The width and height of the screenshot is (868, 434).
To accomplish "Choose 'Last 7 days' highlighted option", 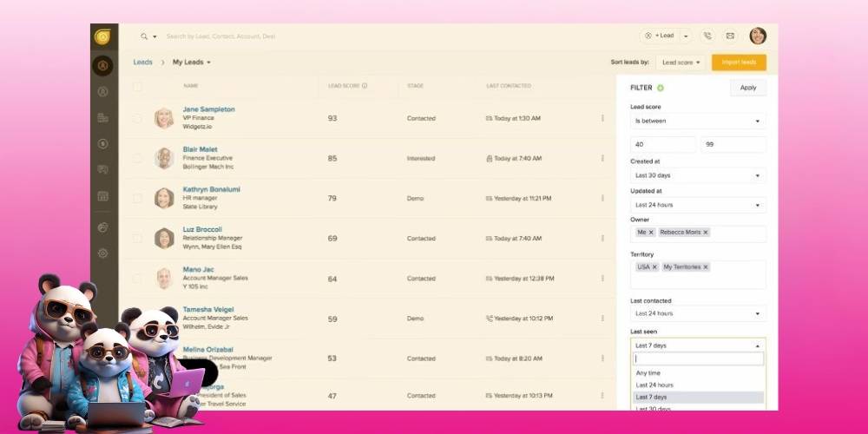I will pyautogui.click(x=698, y=398).
